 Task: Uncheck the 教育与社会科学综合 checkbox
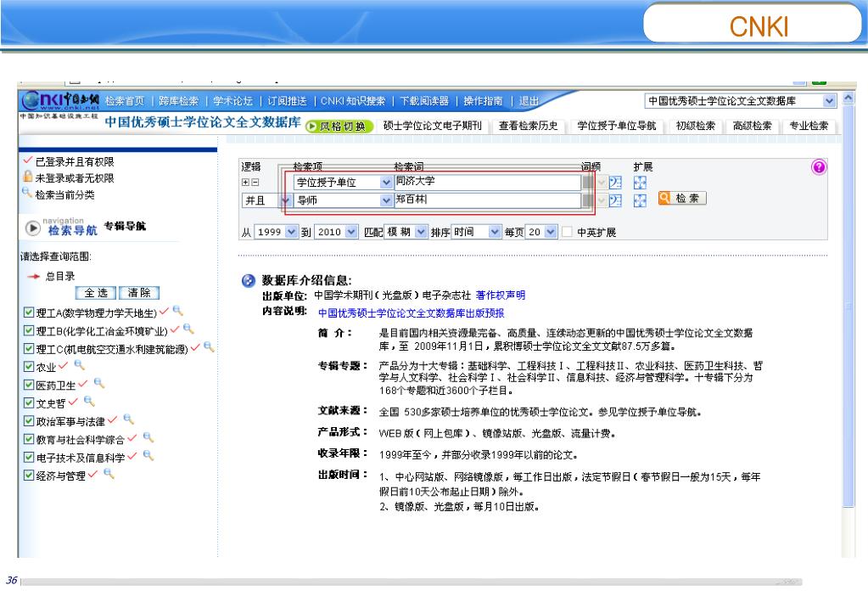(29, 439)
